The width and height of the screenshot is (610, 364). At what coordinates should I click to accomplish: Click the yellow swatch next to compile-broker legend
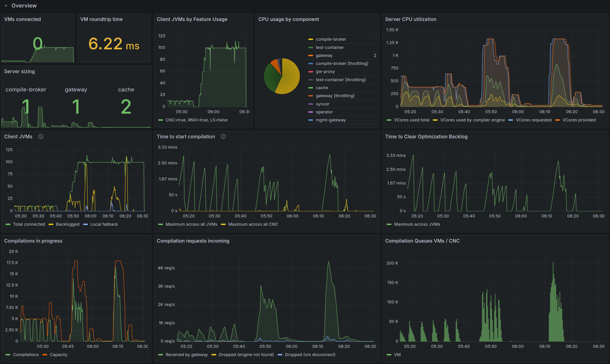click(310, 39)
